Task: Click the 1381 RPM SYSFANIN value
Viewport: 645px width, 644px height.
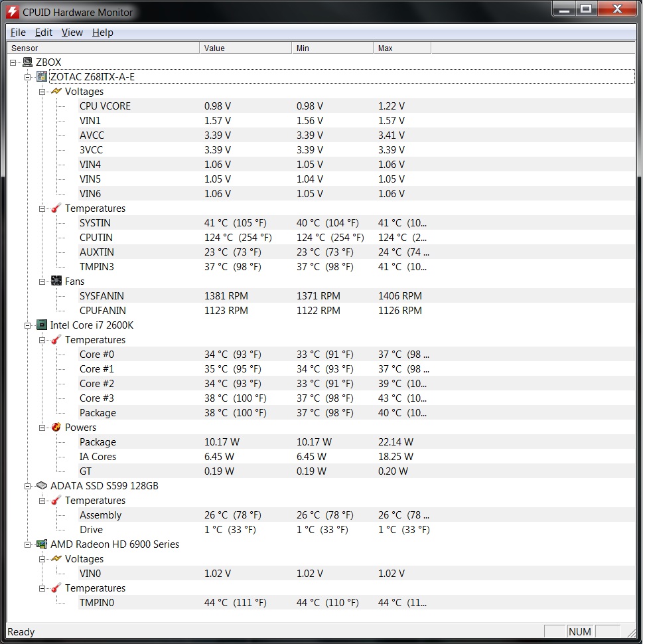Action: click(226, 296)
